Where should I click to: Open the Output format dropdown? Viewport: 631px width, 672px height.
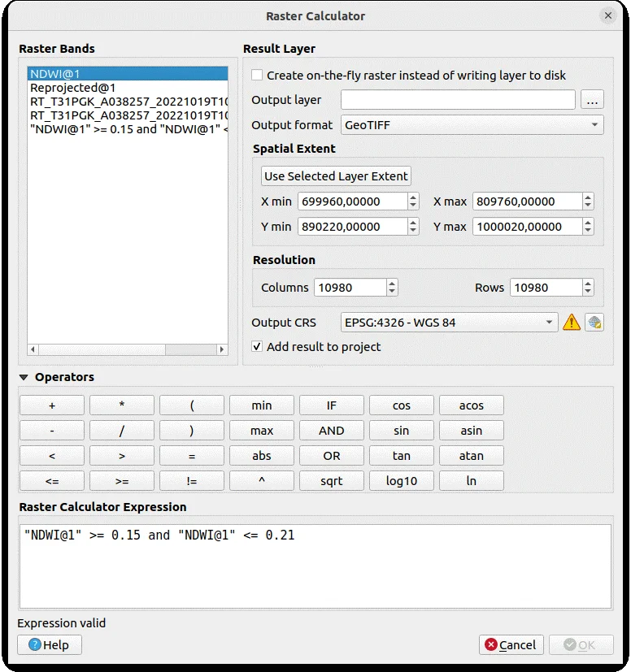click(x=472, y=125)
